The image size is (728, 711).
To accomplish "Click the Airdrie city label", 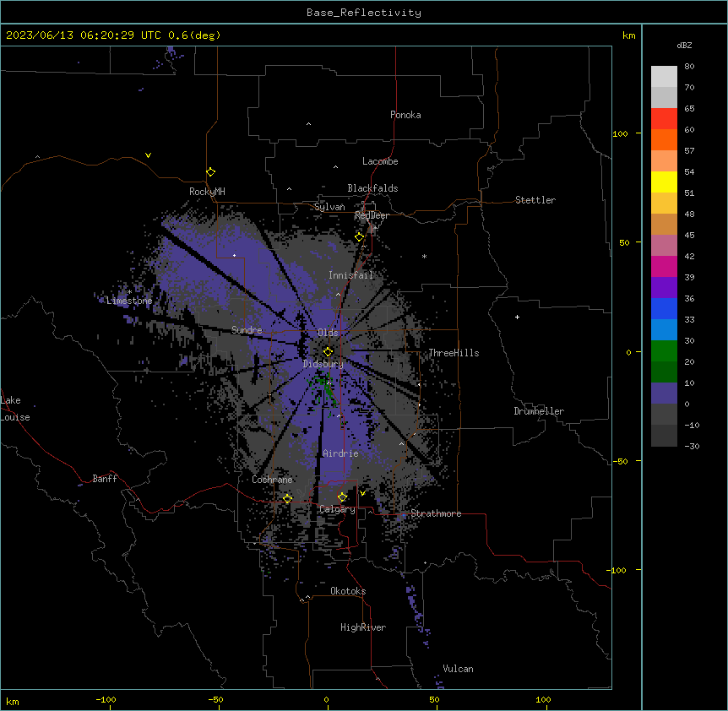I will click(x=340, y=453).
